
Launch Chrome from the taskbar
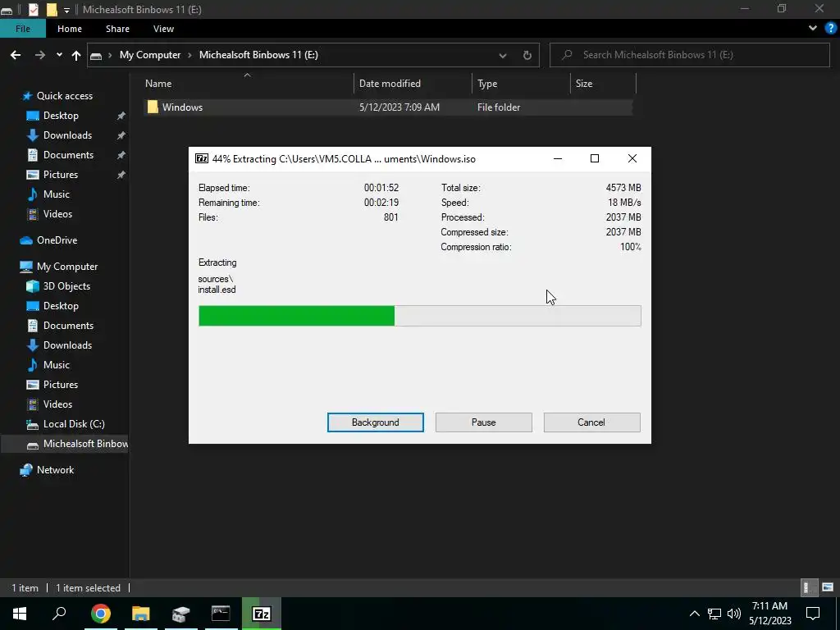click(101, 614)
